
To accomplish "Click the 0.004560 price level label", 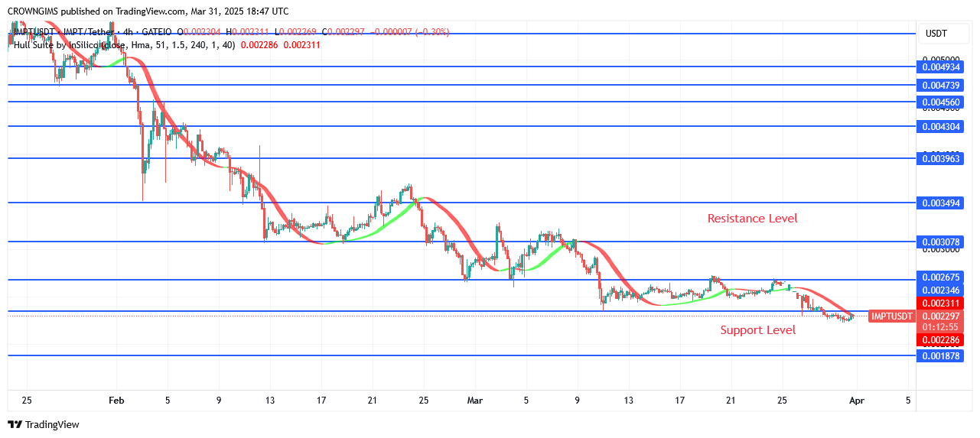I will [x=941, y=102].
